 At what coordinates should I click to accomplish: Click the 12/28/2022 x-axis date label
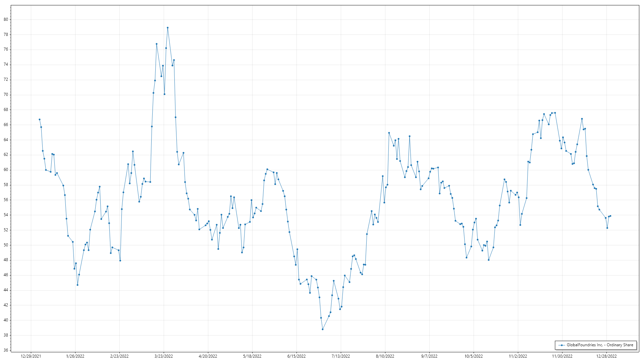(606, 356)
